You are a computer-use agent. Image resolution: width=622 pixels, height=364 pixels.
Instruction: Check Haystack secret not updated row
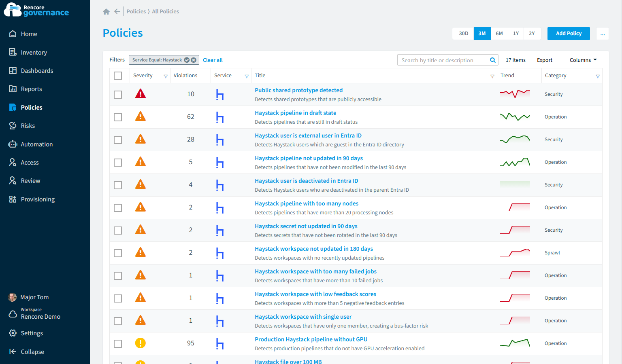[118, 231]
